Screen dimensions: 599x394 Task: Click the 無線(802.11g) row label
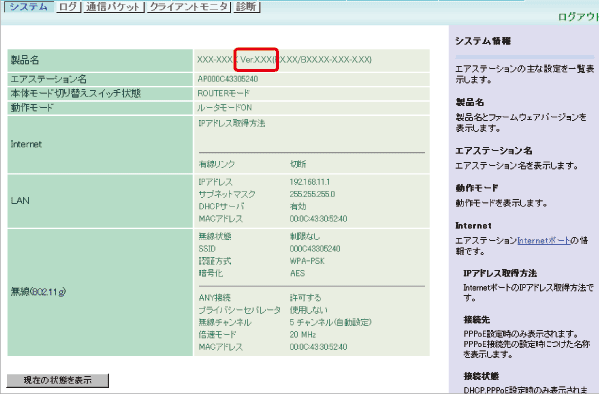pos(38,292)
